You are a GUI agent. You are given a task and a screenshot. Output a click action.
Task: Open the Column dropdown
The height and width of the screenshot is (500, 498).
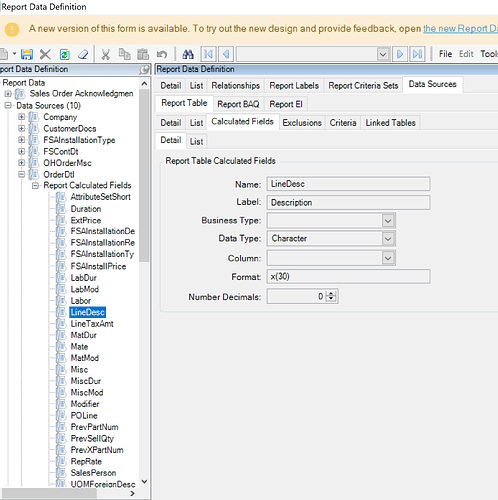388,258
